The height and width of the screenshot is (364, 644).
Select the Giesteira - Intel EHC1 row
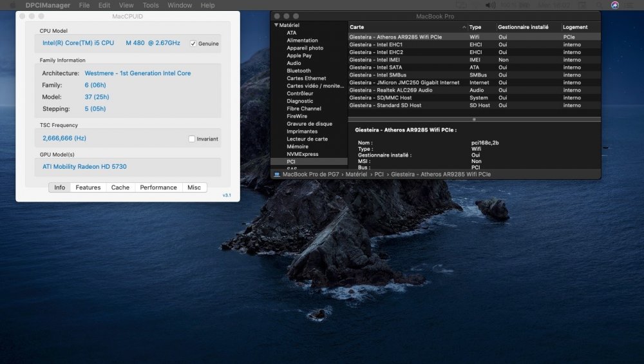coord(475,44)
